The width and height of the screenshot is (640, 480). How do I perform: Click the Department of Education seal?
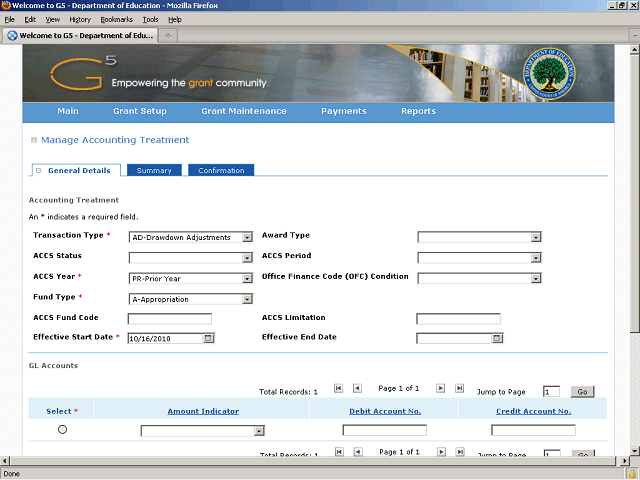(549, 73)
